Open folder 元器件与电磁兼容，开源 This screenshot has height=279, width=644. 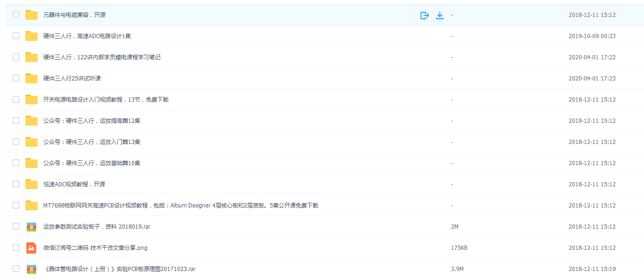point(74,15)
